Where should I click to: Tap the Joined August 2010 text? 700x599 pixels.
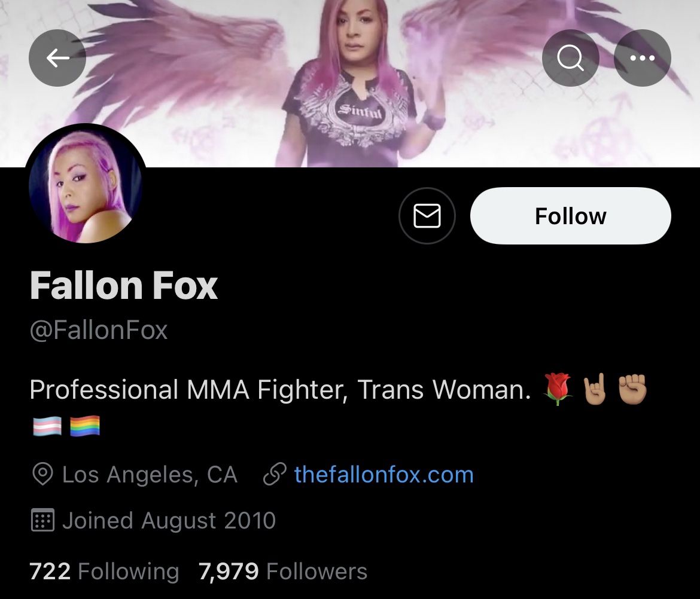coord(169,521)
